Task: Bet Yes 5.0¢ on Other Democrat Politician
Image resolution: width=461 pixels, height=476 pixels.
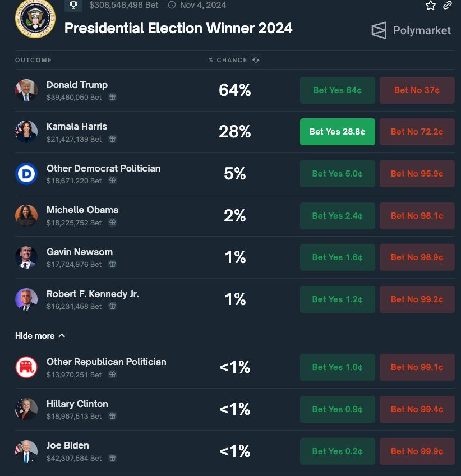Action: 338,174
